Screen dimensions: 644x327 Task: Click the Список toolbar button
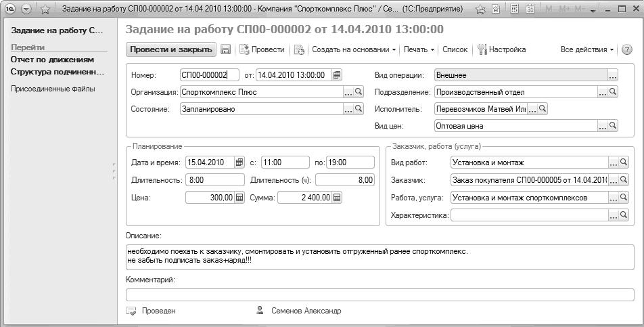coord(455,49)
